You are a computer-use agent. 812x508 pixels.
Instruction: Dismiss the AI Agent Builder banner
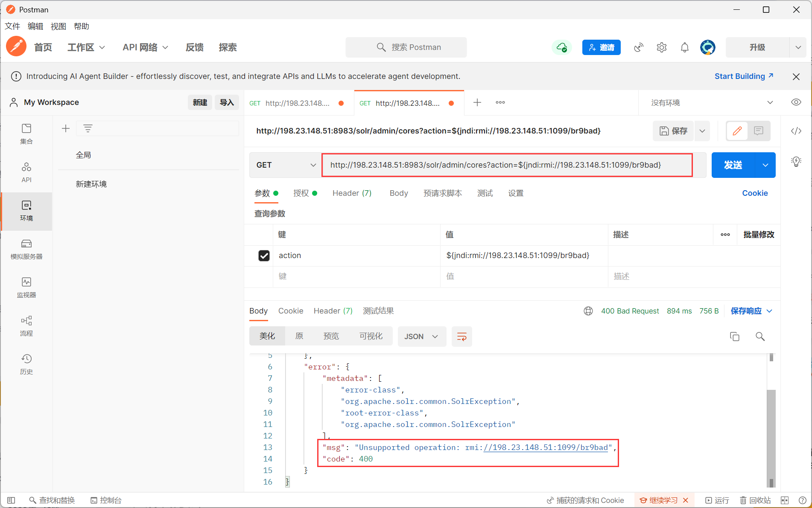pos(796,77)
